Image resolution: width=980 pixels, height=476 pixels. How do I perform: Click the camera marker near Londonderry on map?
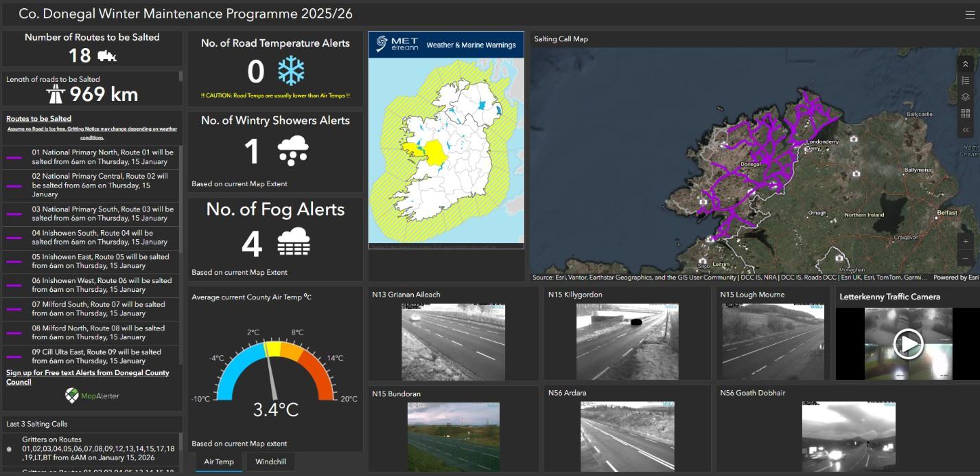click(x=854, y=139)
